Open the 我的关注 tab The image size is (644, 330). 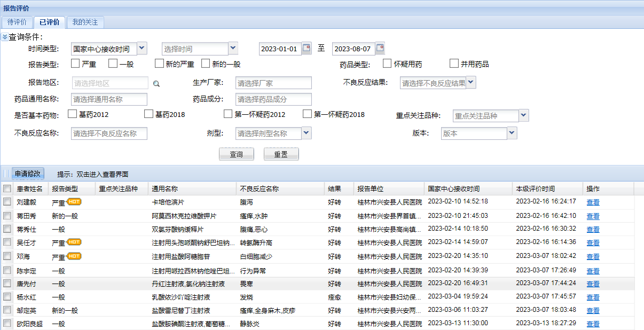85,22
